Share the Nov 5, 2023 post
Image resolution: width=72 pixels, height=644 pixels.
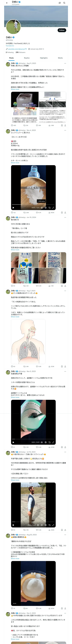tap(65, 447)
